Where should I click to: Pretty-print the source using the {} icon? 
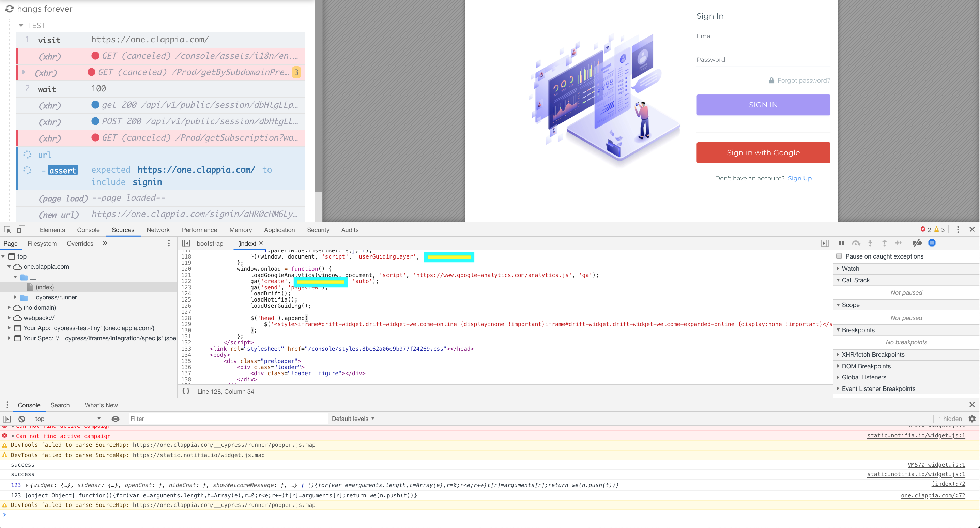tap(186, 391)
